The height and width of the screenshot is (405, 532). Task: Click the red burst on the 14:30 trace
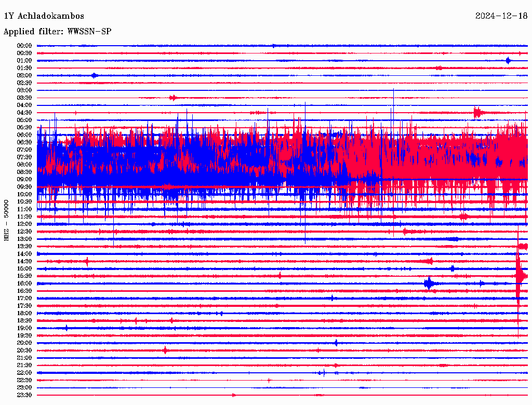[x=429, y=261]
